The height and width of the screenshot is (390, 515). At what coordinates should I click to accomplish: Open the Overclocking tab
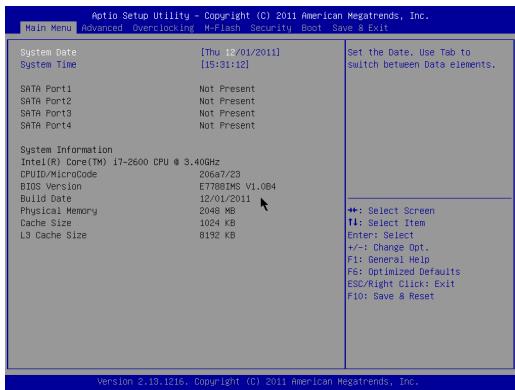pos(163,28)
